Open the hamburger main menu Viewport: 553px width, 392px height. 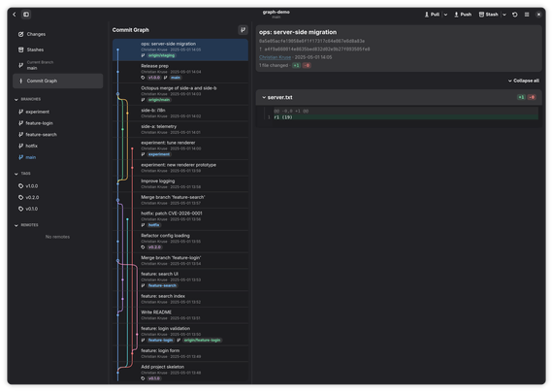[x=527, y=15]
